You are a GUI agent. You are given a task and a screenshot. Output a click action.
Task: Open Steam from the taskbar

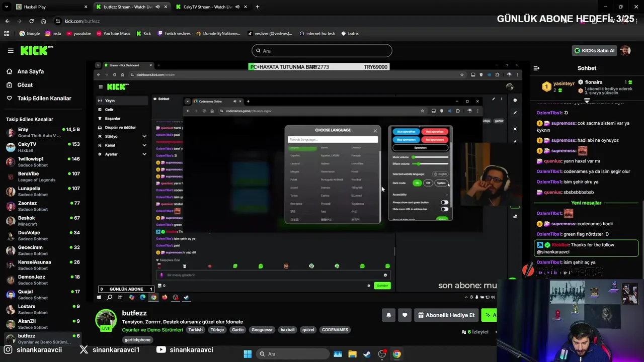367,354
